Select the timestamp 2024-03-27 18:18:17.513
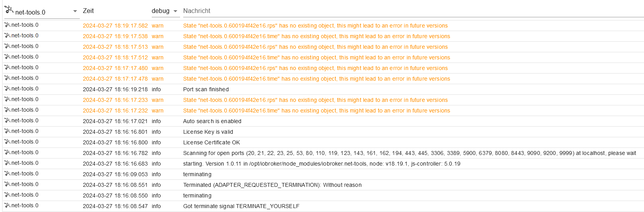This screenshot has width=644, height=212. pos(115,47)
